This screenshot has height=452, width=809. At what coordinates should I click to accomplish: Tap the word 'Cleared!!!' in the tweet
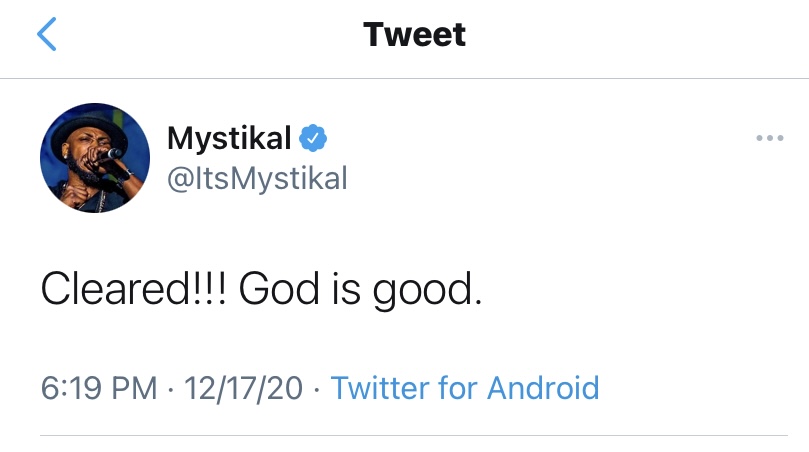(134, 288)
